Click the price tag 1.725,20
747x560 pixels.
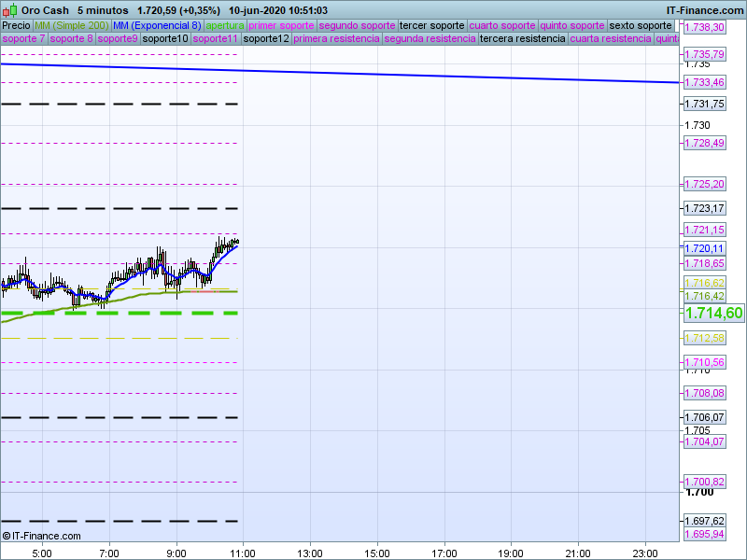click(705, 184)
